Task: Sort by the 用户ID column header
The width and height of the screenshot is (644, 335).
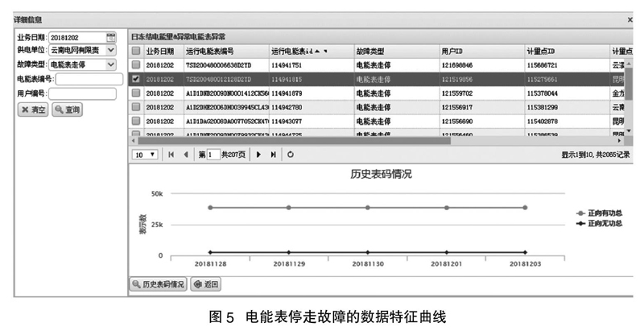Action: point(452,52)
